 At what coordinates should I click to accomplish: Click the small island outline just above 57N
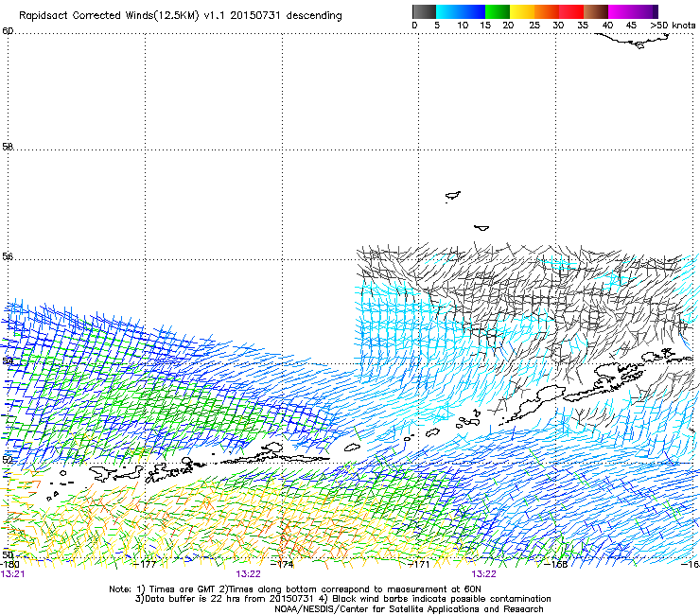(x=453, y=195)
